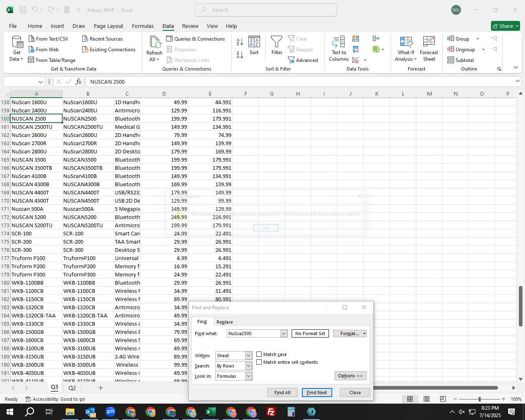Click the Search box in title bar
This screenshot has height=420, width=525.
coord(266,10)
